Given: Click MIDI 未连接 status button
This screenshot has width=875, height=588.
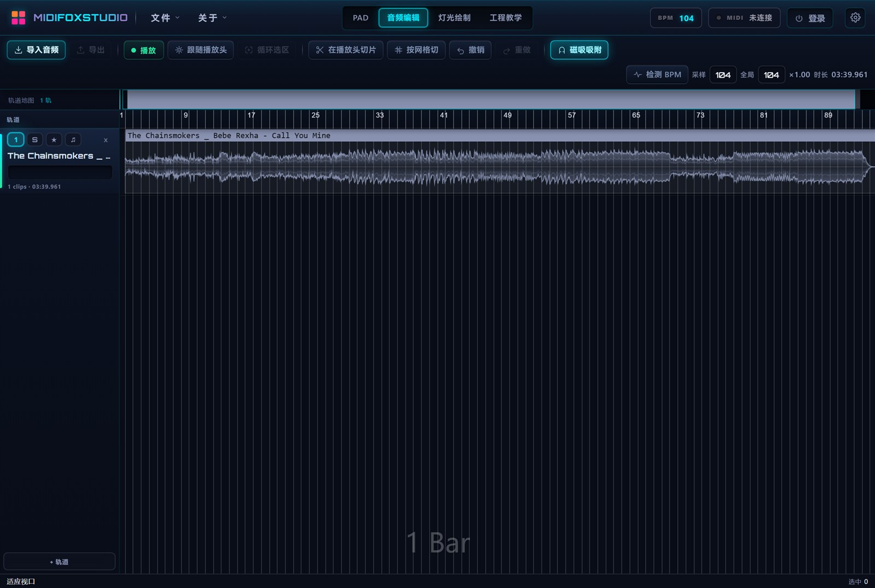Looking at the screenshot, I should [744, 18].
